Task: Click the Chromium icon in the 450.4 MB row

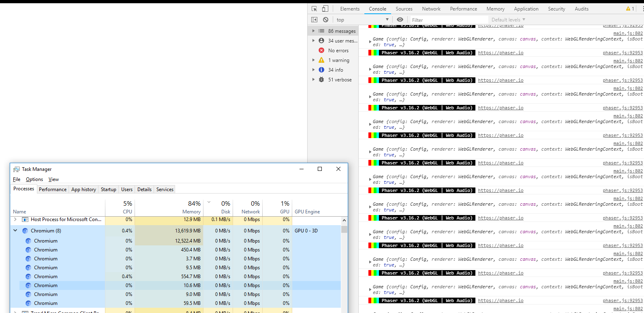Action: (x=28, y=250)
